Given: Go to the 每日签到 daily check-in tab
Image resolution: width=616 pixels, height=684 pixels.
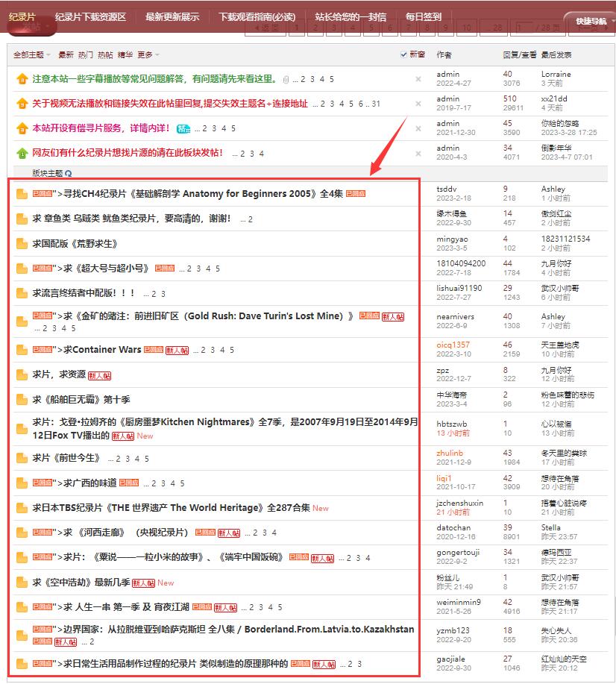Looking at the screenshot, I should click(423, 16).
